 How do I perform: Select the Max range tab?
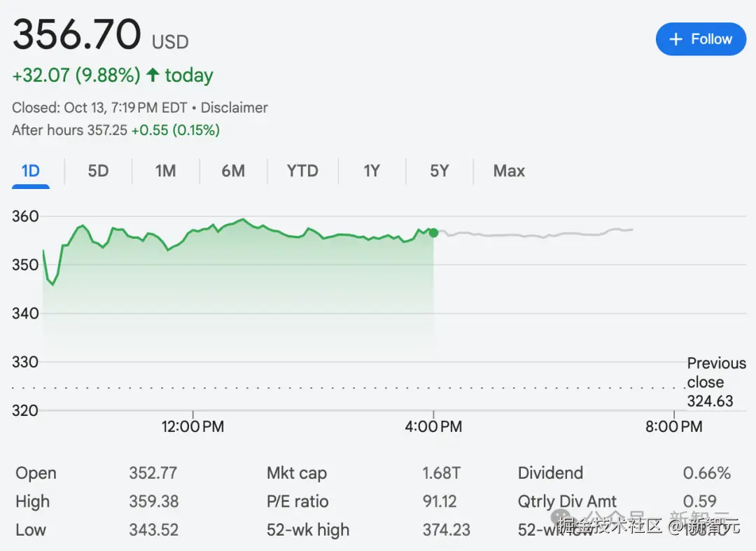(x=509, y=171)
